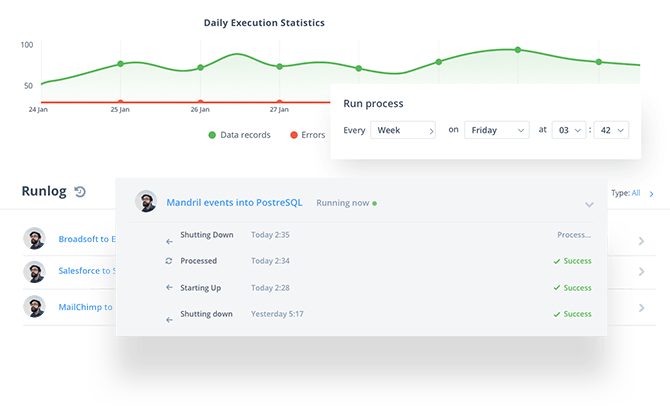Expand the MailChimp row chevron
Image resolution: width=670 pixels, height=406 pixels.
pos(641,308)
